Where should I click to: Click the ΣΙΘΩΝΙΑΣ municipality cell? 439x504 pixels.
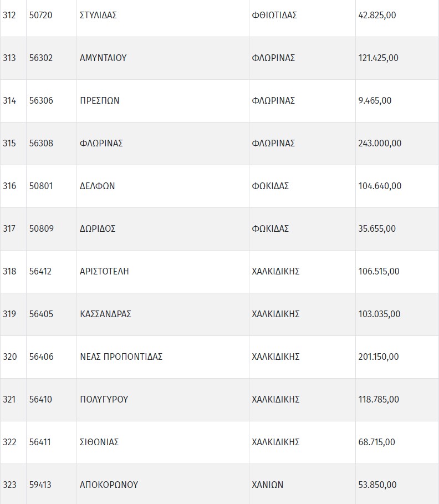click(99, 442)
